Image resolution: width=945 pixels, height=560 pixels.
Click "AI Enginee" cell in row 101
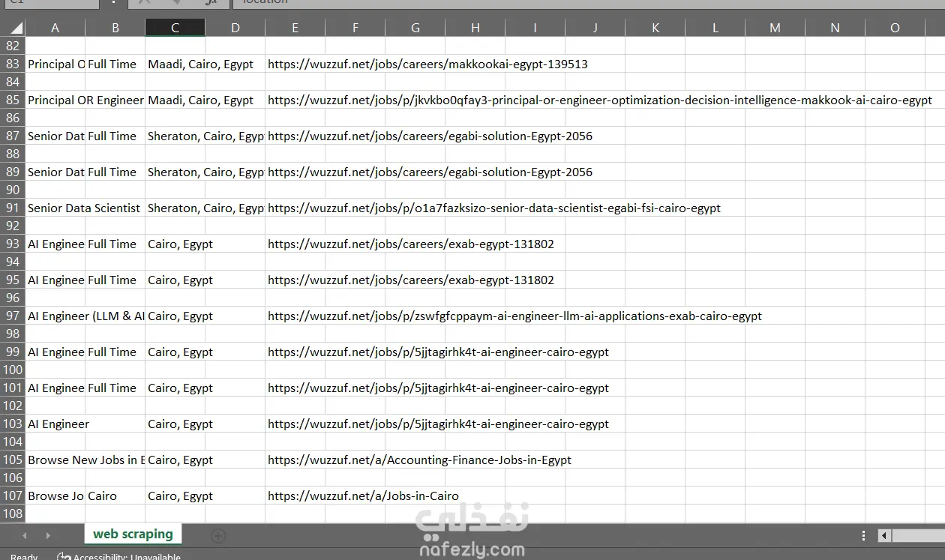click(55, 388)
